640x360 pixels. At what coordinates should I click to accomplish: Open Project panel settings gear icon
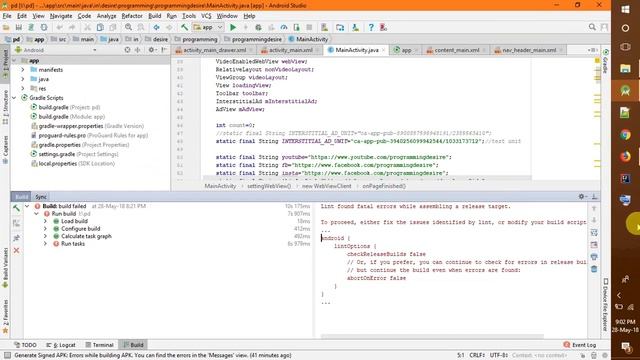[x=151, y=50]
